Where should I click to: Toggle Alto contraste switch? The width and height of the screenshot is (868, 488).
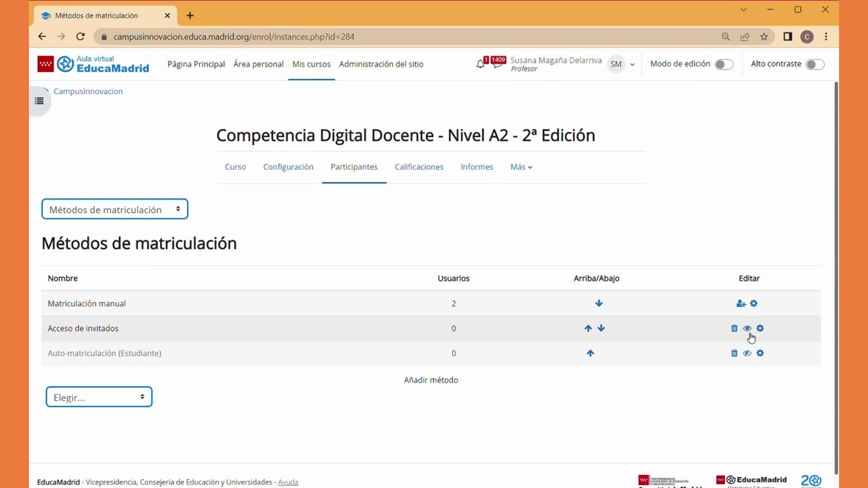[x=815, y=64]
